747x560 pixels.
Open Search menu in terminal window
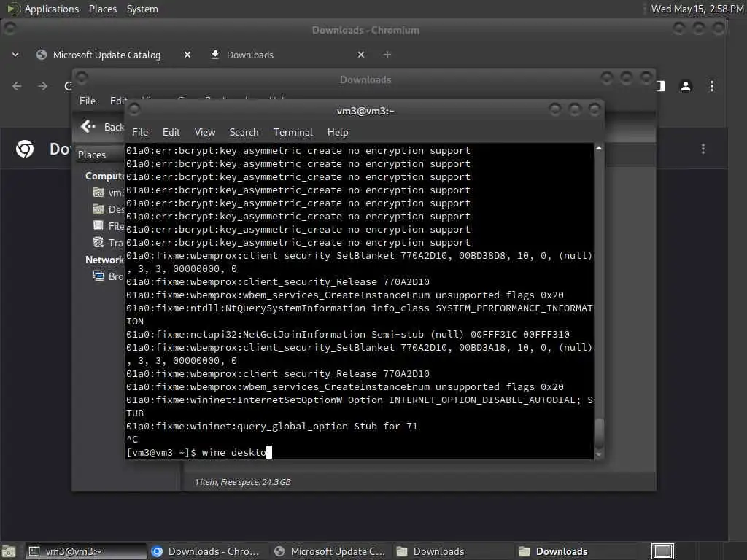coord(244,133)
